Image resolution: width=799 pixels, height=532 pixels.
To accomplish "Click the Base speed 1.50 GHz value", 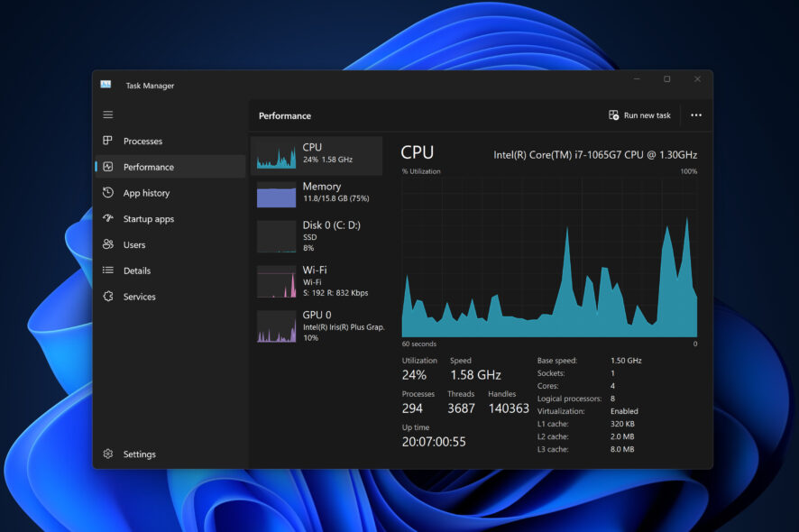I will click(626, 361).
